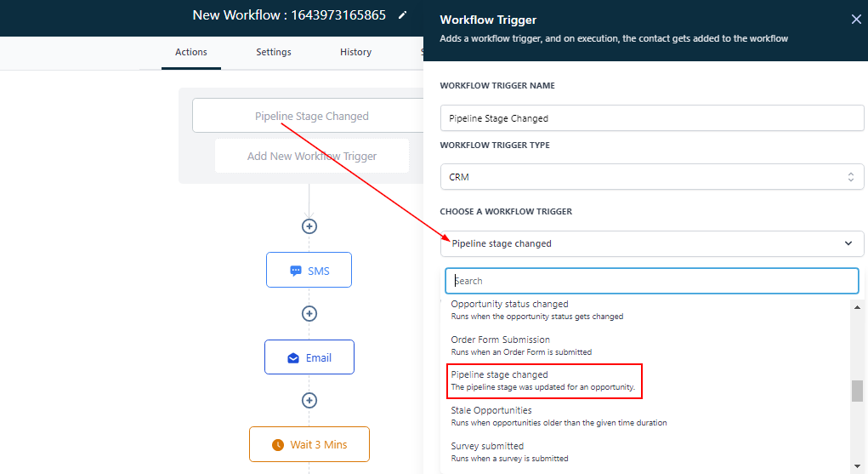The height and width of the screenshot is (474, 868).
Task: Switch to the Actions tab
Action: [x=191, y=53]
